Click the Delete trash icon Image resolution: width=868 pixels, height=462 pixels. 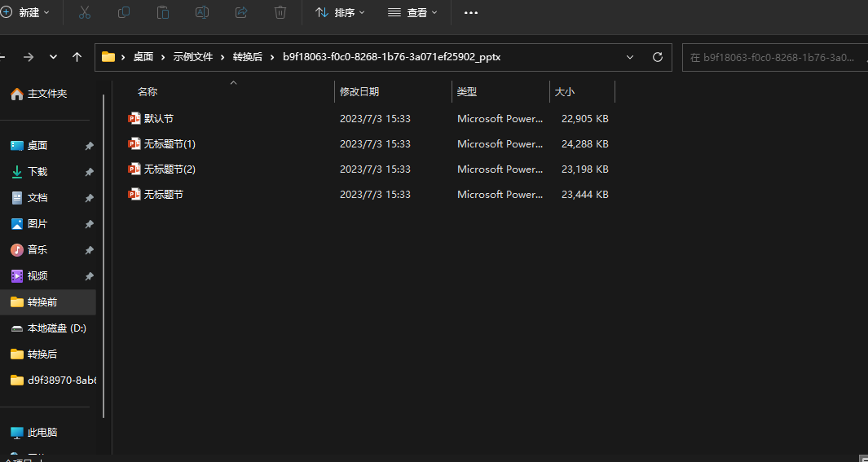(x=280, y=12)
